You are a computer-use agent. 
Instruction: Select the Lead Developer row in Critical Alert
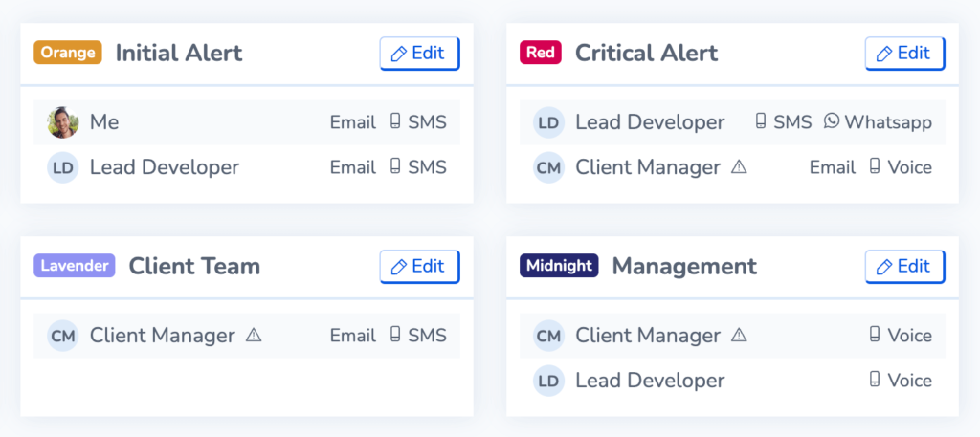pos(732,122)
